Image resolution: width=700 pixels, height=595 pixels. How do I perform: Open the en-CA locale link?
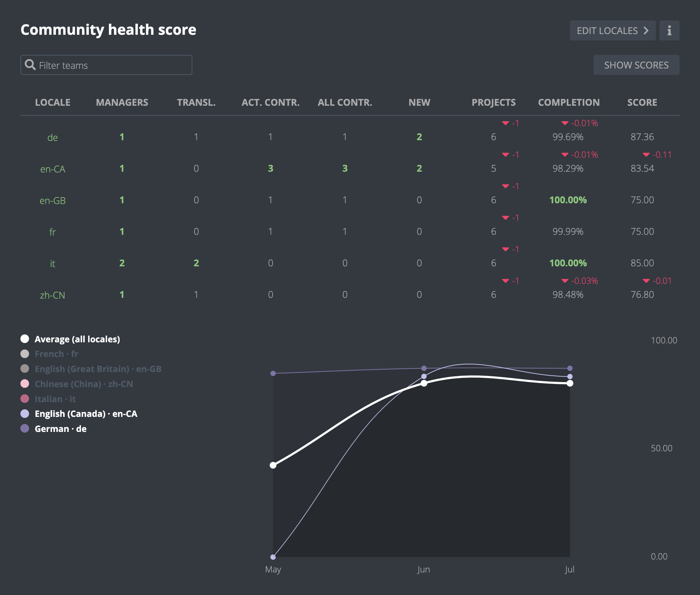(53, 169)
